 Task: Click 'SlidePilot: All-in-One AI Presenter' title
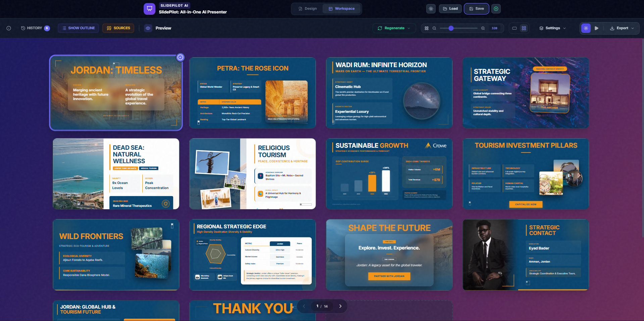pos(193,12)
